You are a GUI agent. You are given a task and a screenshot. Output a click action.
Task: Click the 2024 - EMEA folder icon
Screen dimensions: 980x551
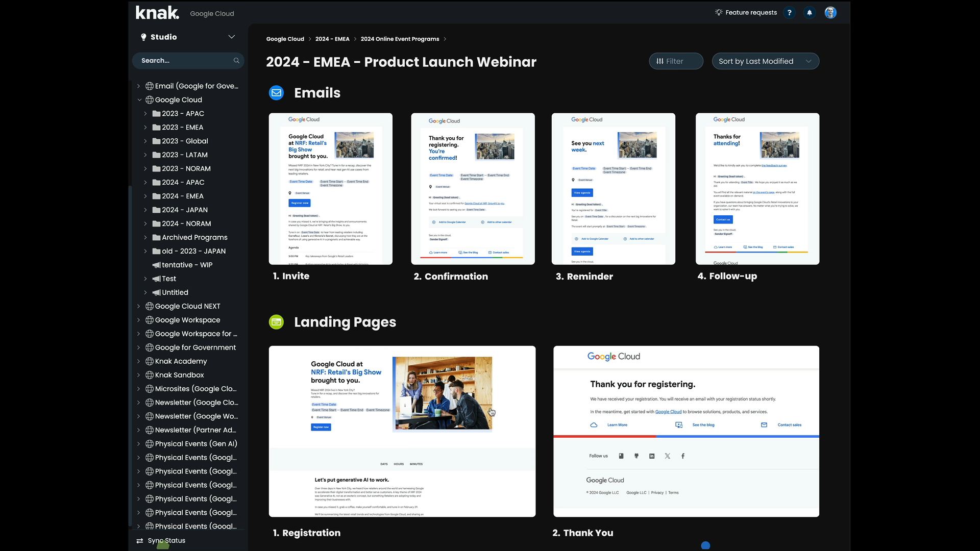[157, 196]
